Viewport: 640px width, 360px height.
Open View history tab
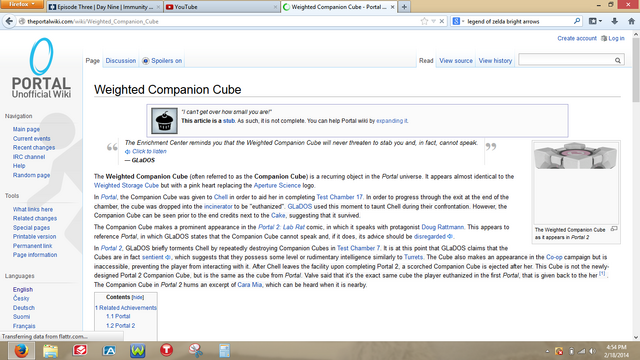tap(495, 60)
